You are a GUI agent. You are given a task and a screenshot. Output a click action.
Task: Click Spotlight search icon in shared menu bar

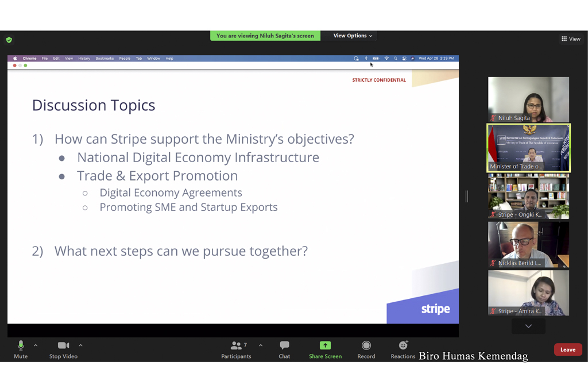pos(395,59)
